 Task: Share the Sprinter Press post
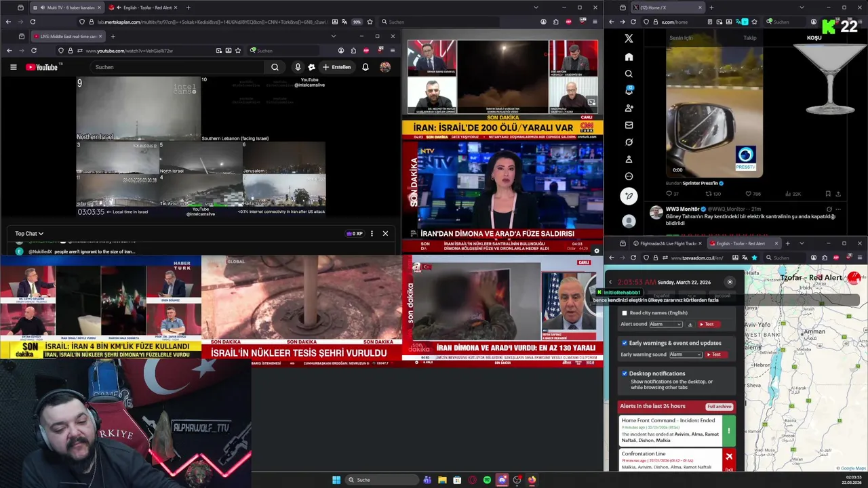coord(839,194)
